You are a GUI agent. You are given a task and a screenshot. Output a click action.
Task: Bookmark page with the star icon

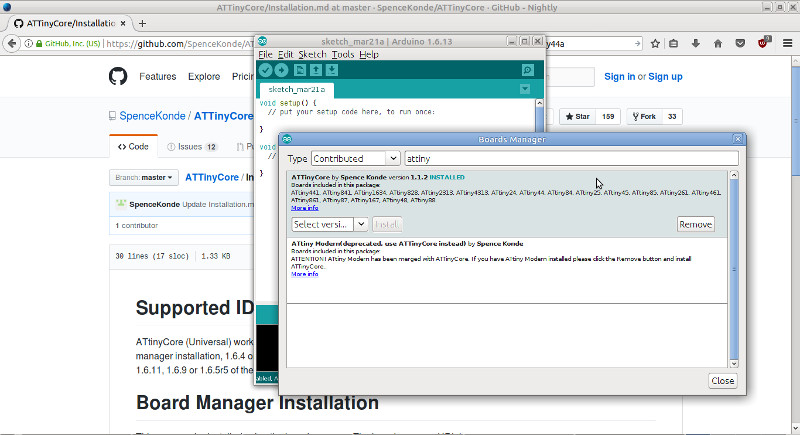point(655,44)
